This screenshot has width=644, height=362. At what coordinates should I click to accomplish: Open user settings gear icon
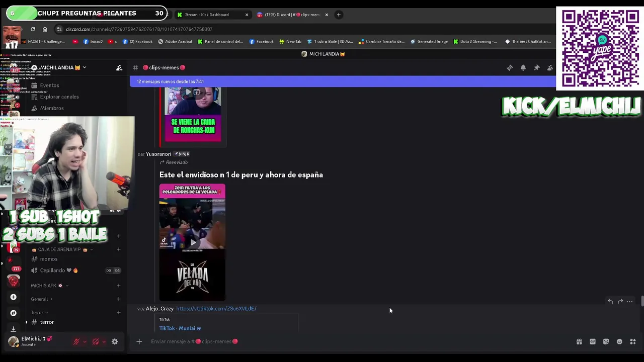(x=115, y=341)
